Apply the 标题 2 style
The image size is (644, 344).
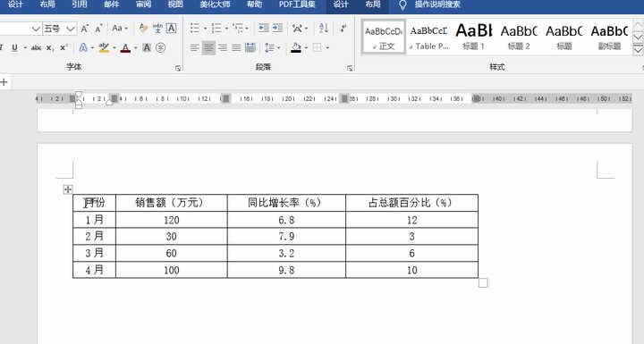pyautogui.click(x=519, y=37)
